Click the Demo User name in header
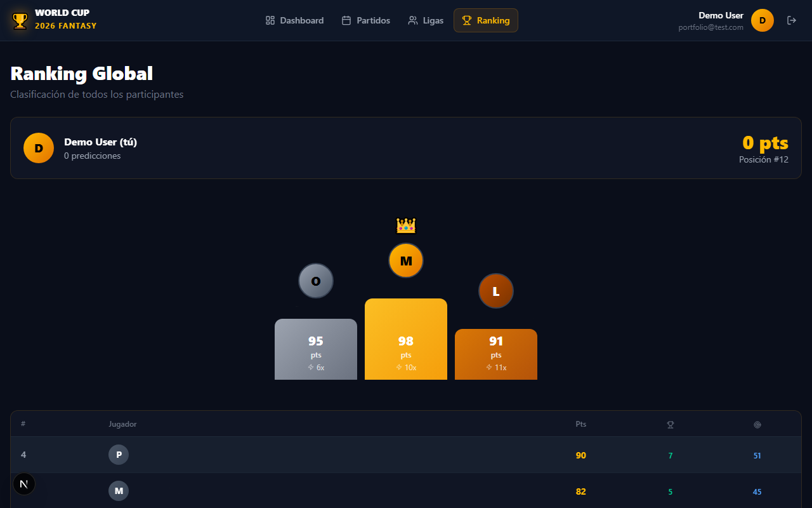812x508 pixels. pos(721,15)
